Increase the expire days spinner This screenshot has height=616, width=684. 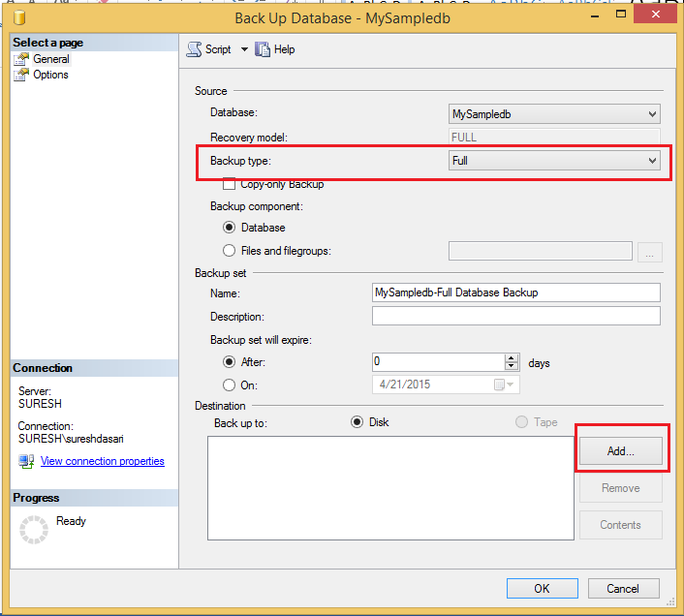(x=511, y=358)
